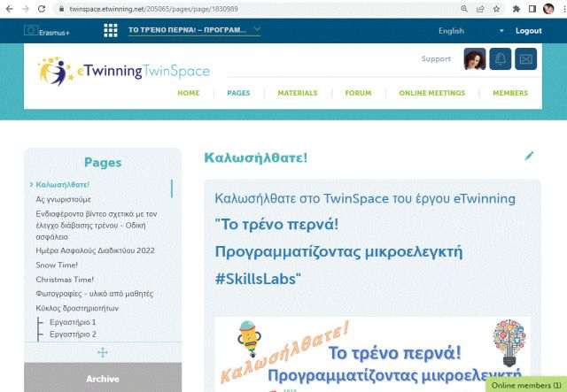Go back with the browser back arrow

(x=10, y=9)
